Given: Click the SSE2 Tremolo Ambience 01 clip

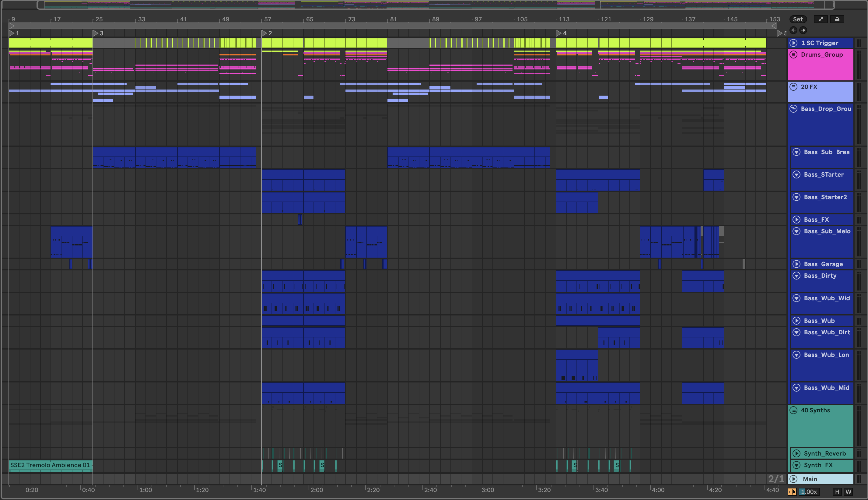Looking at the screenshot, I should [50, 465].
